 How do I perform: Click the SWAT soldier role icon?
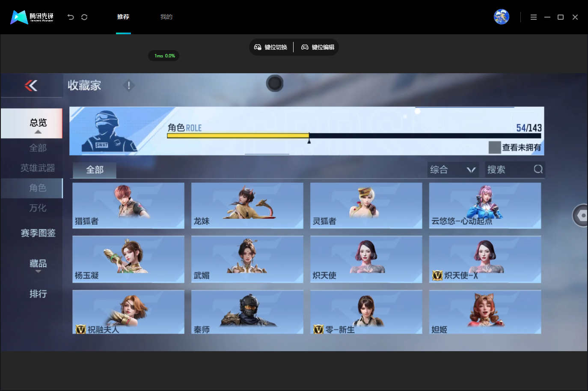click(x=109, y=131)
